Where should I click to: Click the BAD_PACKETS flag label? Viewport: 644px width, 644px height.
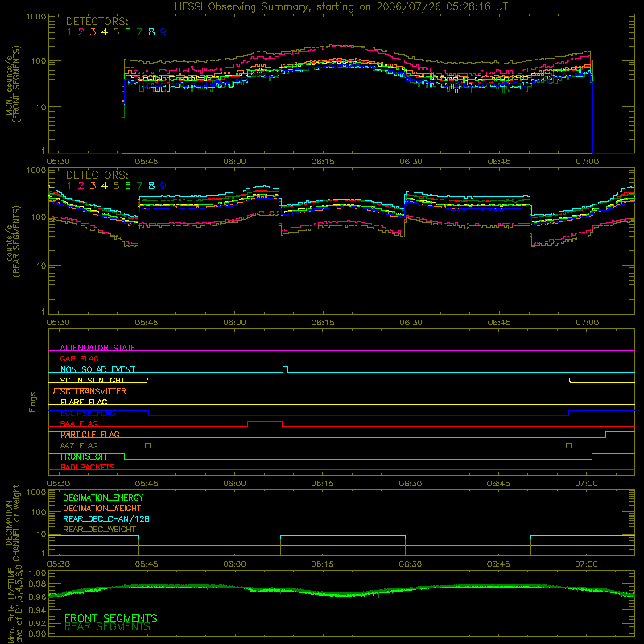[x=88, y=468]
